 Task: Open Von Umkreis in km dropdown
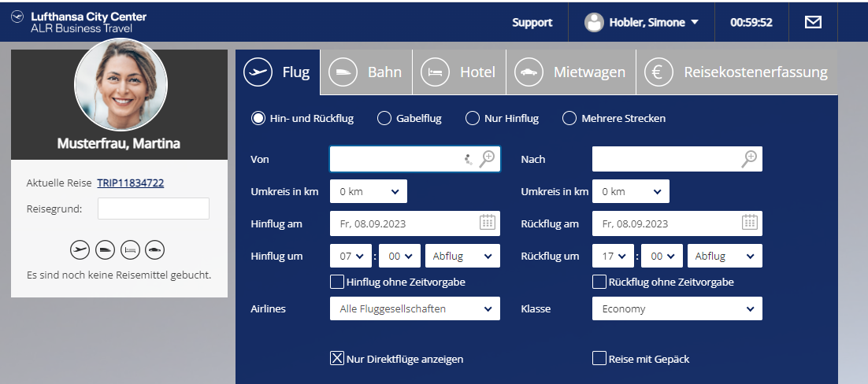tap(369, 191)
